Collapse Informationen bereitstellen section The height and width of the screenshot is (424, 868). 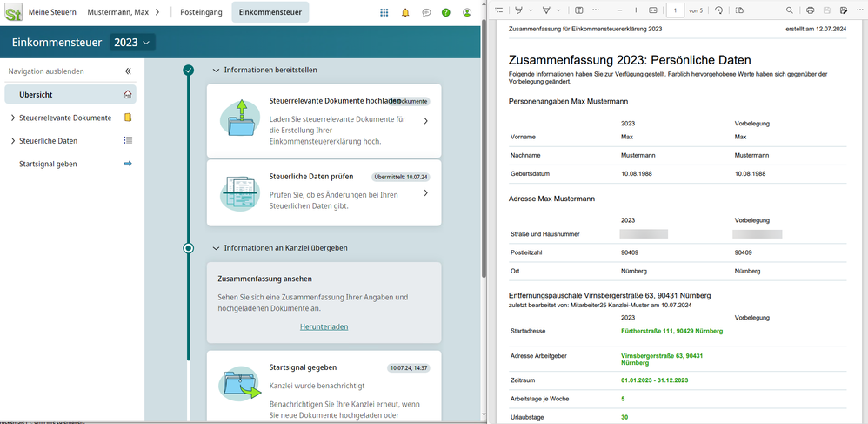click(216, 70)
